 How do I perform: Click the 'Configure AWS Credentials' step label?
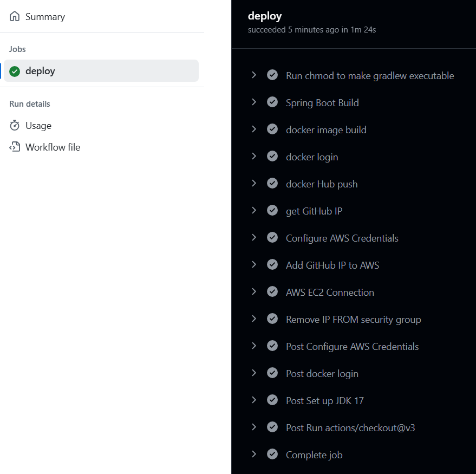[342, 238]
